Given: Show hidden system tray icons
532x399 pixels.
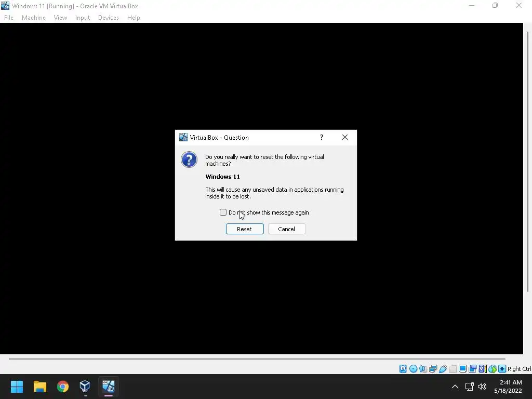Looking at the screenshot, I should [x=455, y=387].
